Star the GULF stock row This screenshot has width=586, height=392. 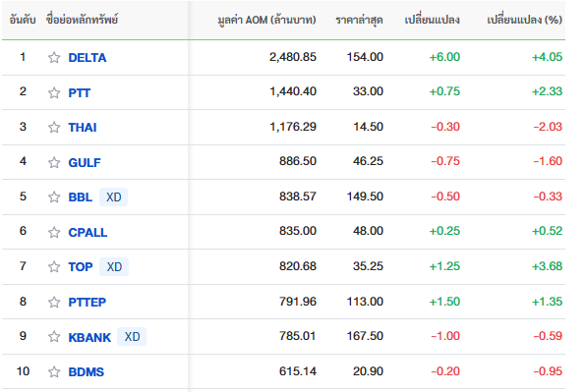[x=54, y=162]
